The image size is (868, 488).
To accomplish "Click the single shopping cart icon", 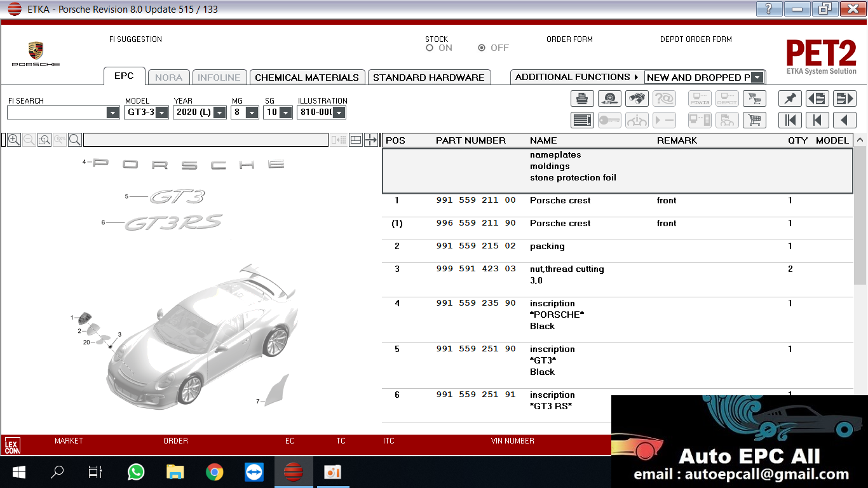I will pyautogui.click(x=754, y=120).
